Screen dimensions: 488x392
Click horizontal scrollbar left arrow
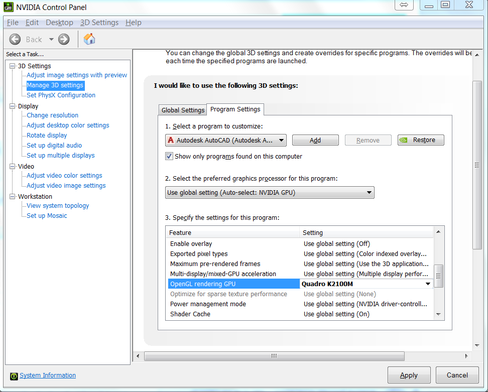tap(138, 356)
